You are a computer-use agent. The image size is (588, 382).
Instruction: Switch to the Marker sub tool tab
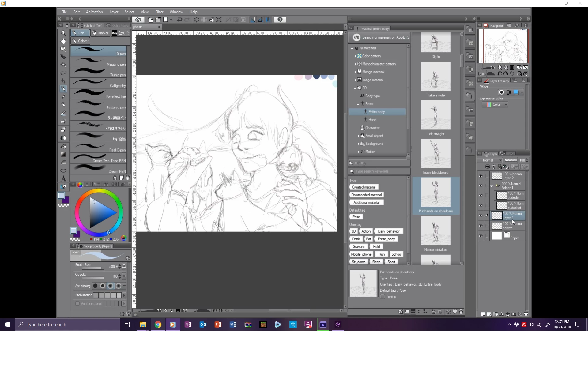100,33
